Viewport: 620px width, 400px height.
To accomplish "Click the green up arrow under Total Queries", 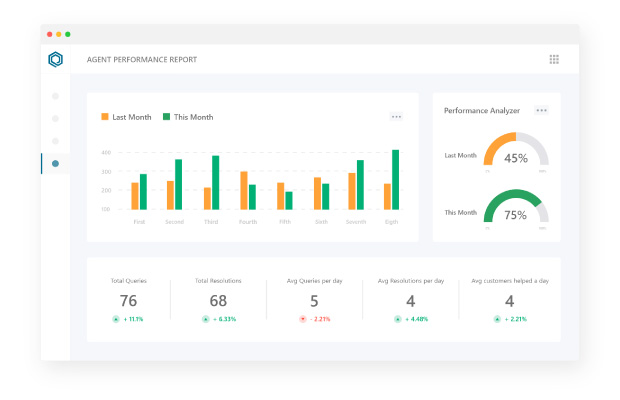I will tap(116, 319).
